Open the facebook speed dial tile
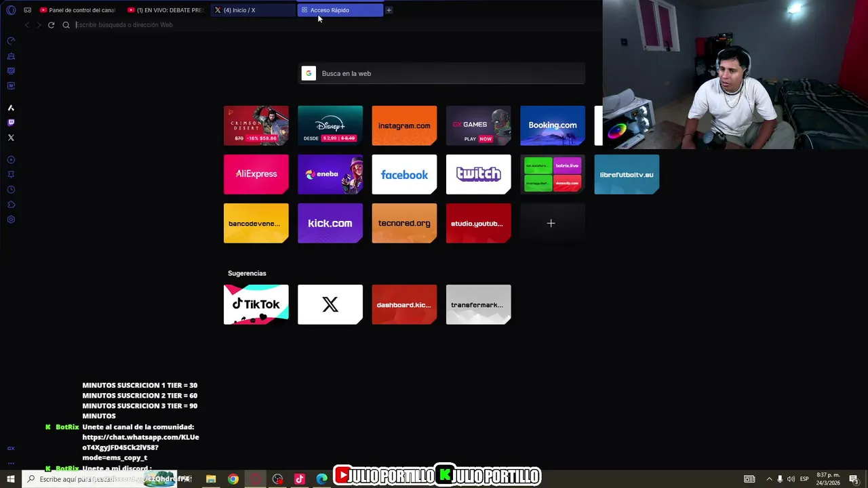This screenshot has height=488, width=868. pos(404,174)
